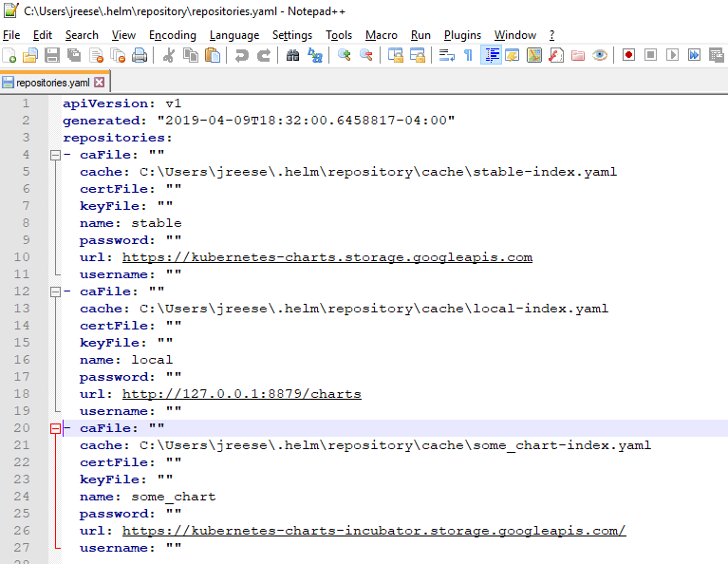
Task: Open Find with the binoculars icon
Action: (292, 55)
